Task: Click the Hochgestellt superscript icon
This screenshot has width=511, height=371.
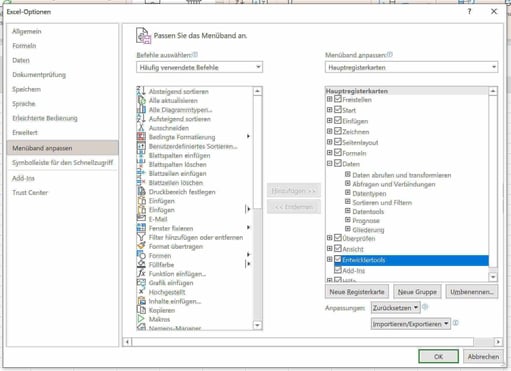Action: coord(141,292)
